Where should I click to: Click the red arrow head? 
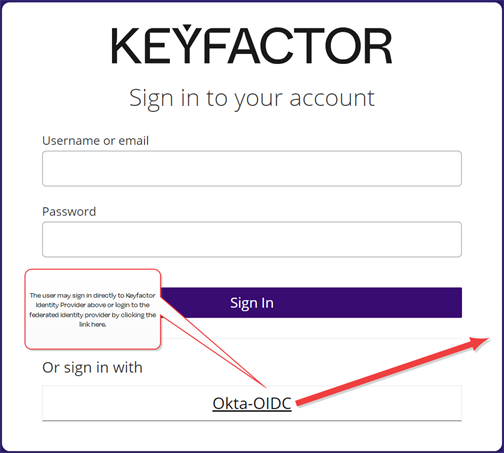[480, 343]
